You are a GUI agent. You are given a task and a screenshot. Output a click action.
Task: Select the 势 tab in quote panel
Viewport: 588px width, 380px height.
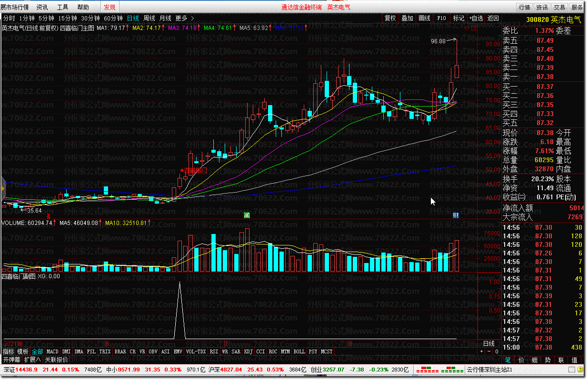pos(548,360)
